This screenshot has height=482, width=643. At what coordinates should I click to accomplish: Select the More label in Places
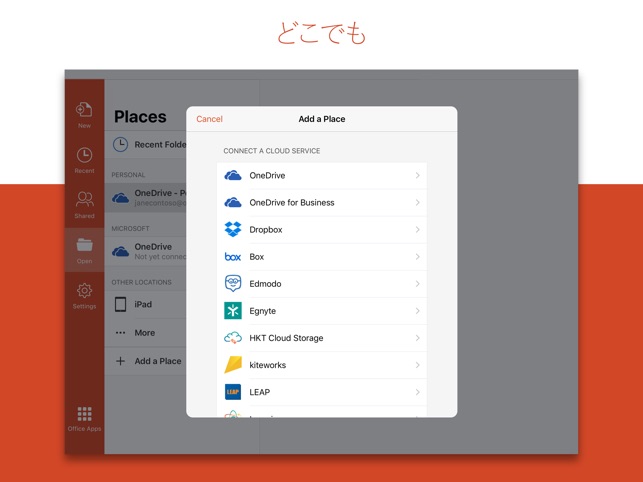point(145,333)
